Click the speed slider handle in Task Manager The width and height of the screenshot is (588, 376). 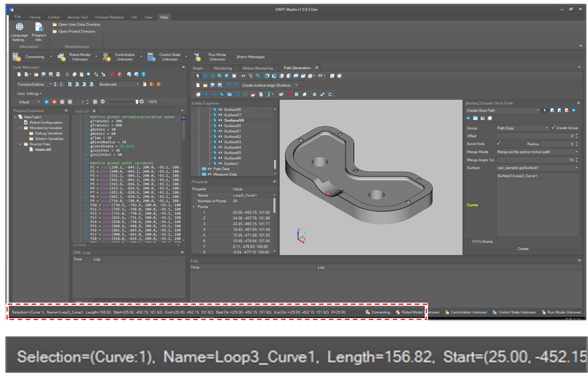(x=137, y=102)
